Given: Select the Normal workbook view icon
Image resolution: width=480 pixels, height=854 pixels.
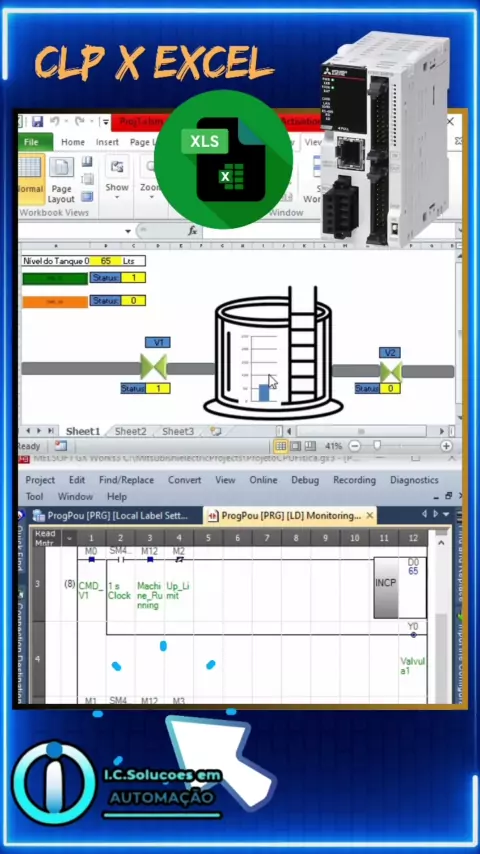Looking at the screenshot, I should pos(29,176).
